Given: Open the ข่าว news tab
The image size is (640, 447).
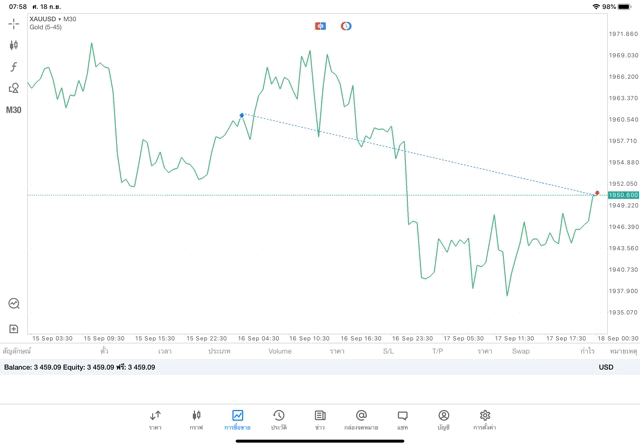Looking at the screenshot, I should (x=320, y=419).
